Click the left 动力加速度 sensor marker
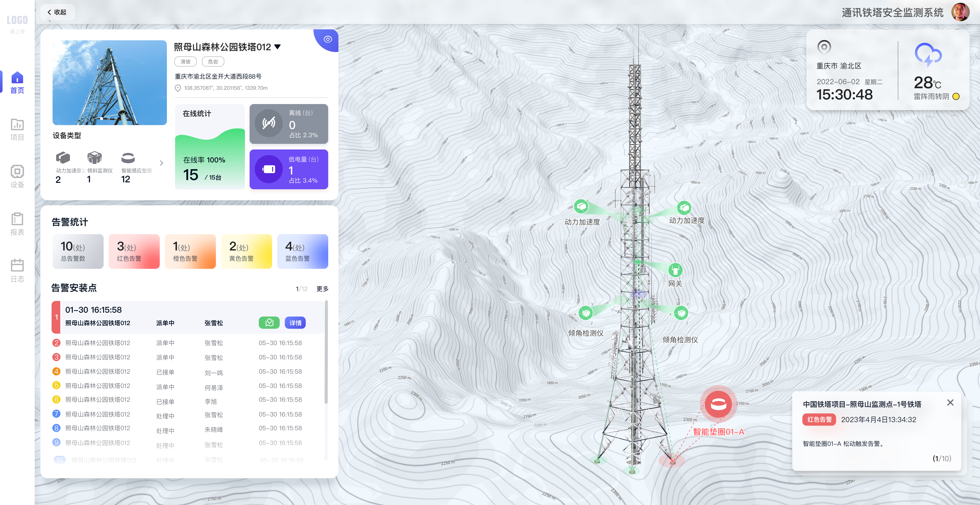The width and height of the screenshot is (980, 505). [x=581, y=207]
